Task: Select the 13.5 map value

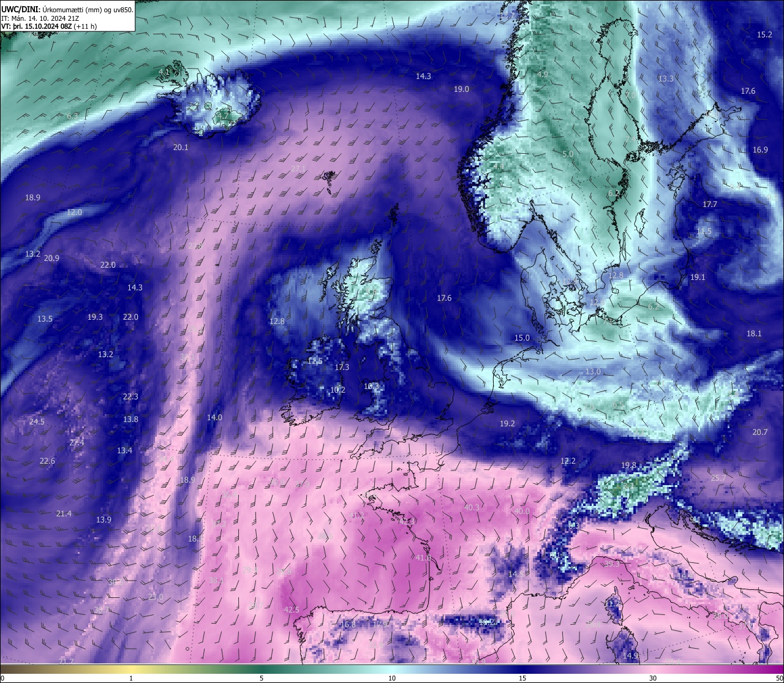Action: (45, 319)
